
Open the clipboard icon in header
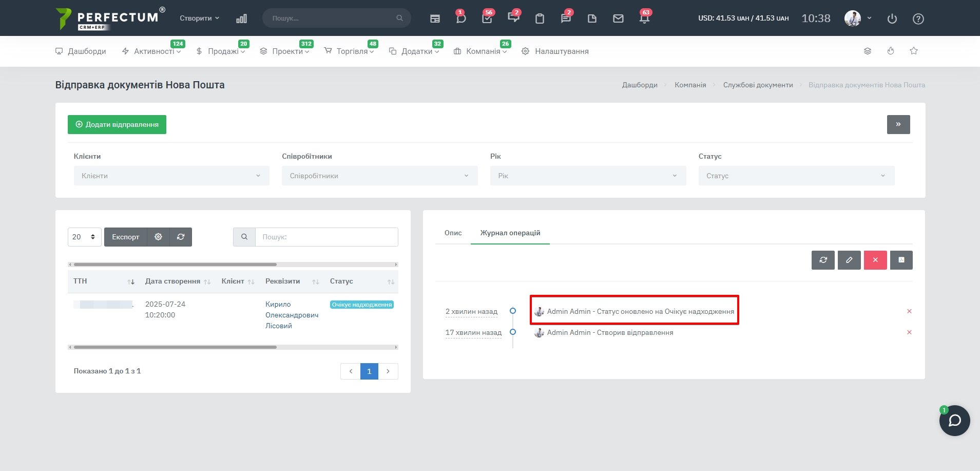(540, 18)
